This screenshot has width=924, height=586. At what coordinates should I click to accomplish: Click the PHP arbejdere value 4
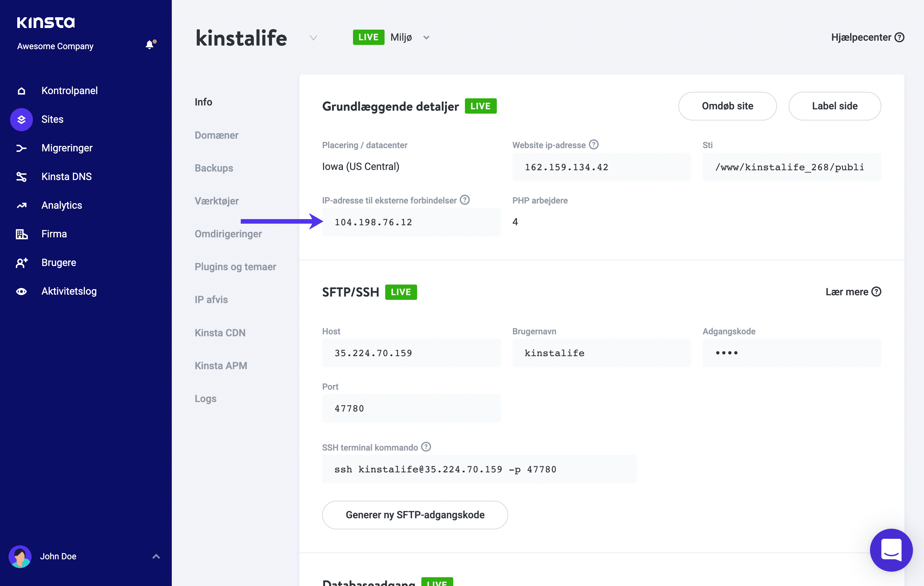(x=515, y=222)
